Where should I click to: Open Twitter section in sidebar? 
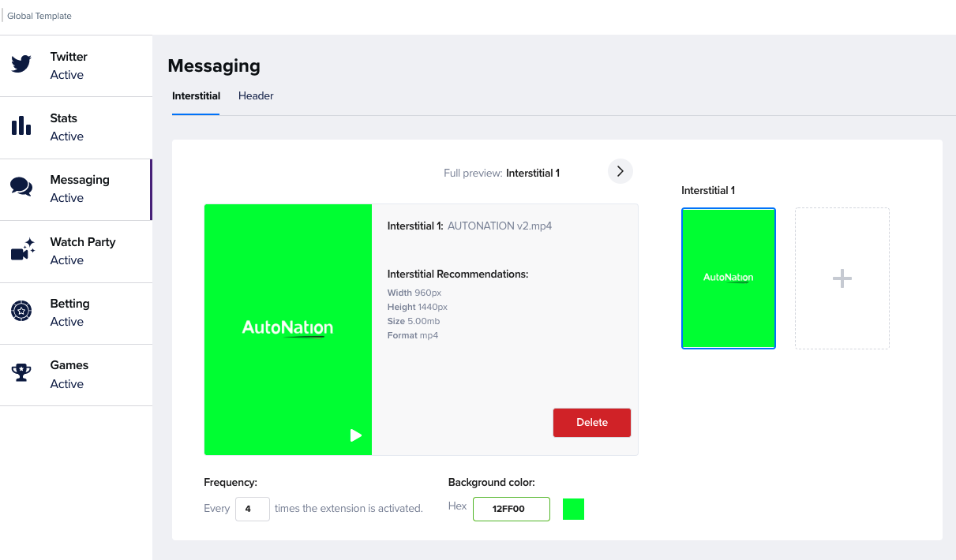pos(76,65)
